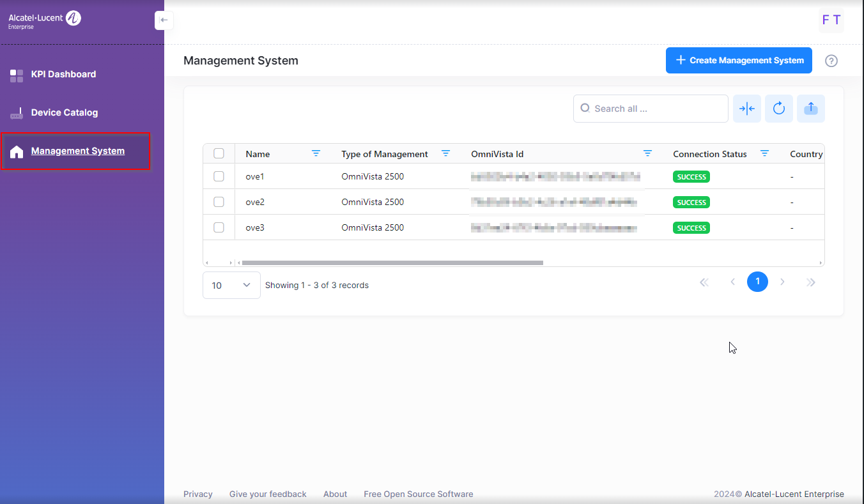Open the page size dropdown showing 10
The height and width of the screenshot is (504, 864).
[231, 286]
